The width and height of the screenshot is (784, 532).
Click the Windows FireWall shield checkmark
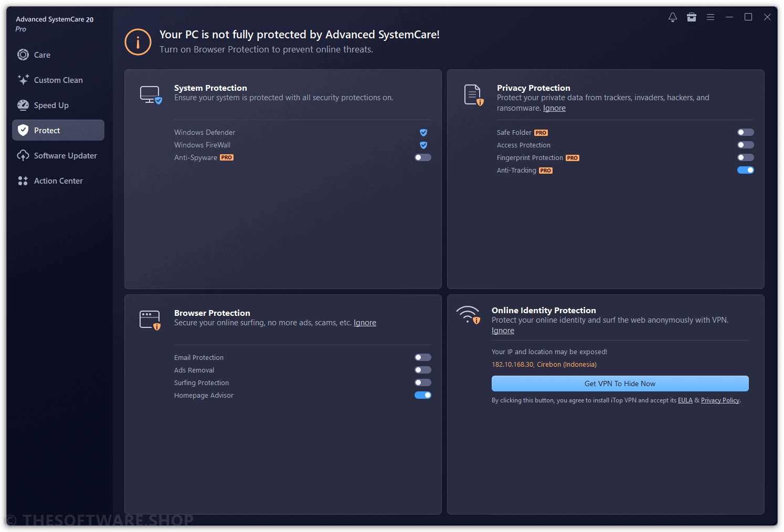pos(423,145)
